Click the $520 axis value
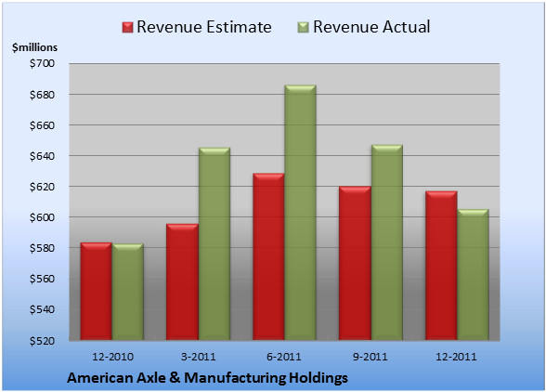The image size is (546, 392). (x=42, y=340)
